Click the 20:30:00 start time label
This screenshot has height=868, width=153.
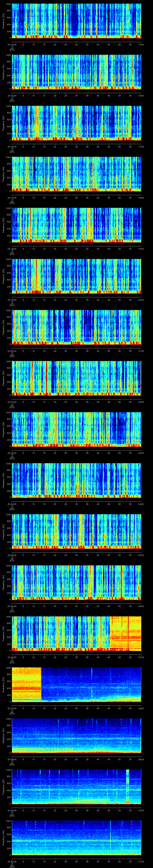pyautogui.click(x=12, y=861)
